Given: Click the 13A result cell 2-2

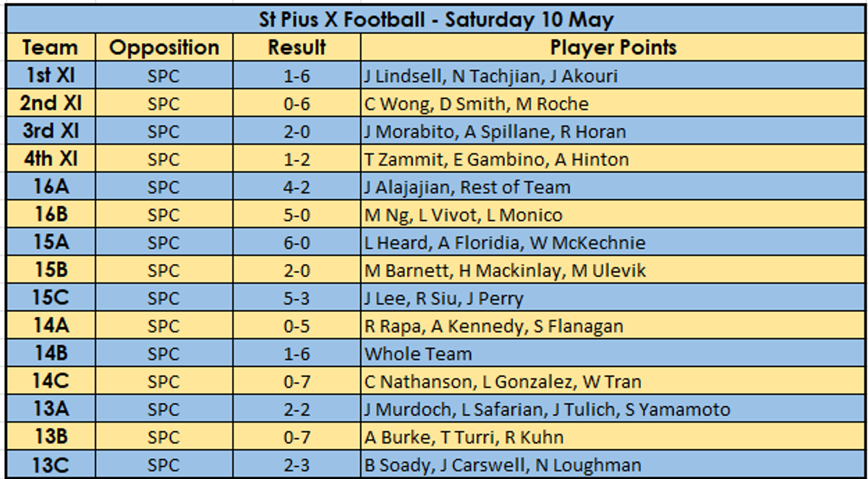Looking at the screenshot, I should [297, 410].
